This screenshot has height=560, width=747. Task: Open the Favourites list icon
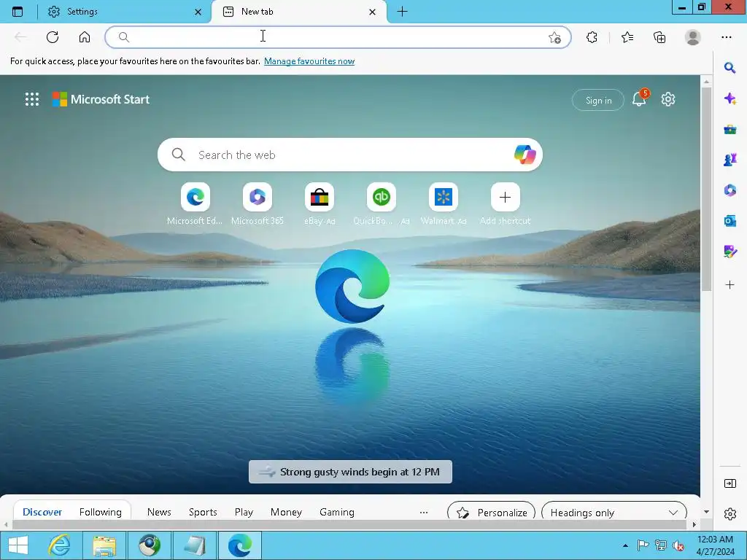(x=627, y=37)
